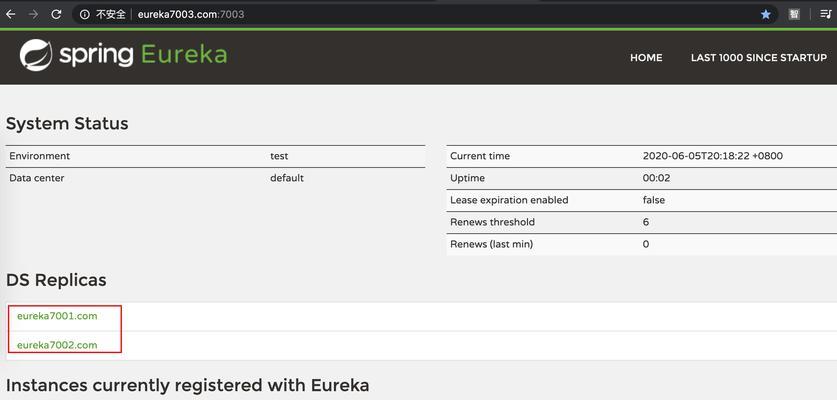
Task: Click the Current time value cell
Action: click(713, 156)
